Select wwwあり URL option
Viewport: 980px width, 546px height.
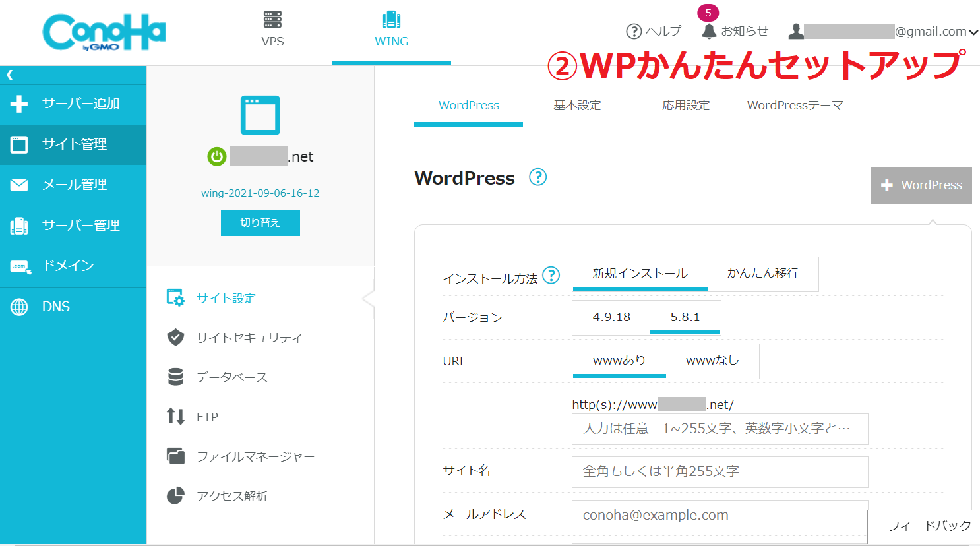coord(619,361)
